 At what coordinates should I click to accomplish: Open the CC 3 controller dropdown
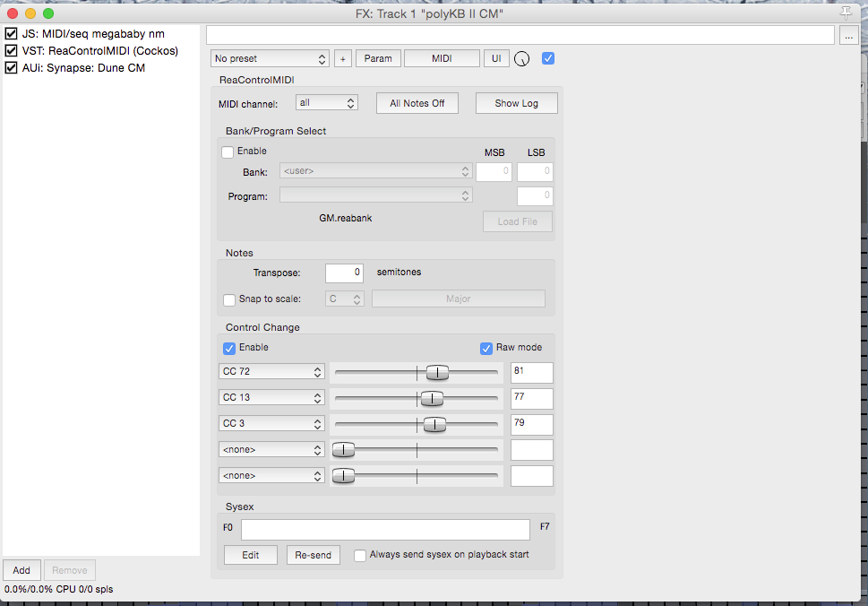tap(271, 424)
